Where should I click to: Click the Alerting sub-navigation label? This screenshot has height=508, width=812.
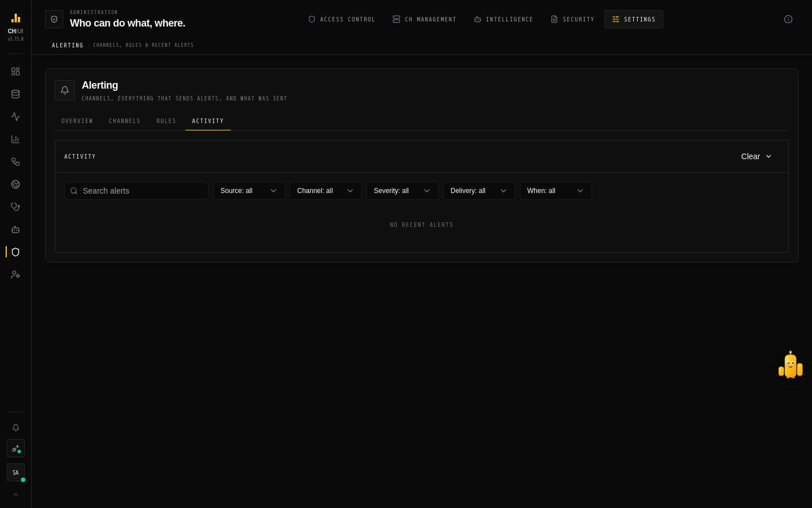tap(68, 45)
